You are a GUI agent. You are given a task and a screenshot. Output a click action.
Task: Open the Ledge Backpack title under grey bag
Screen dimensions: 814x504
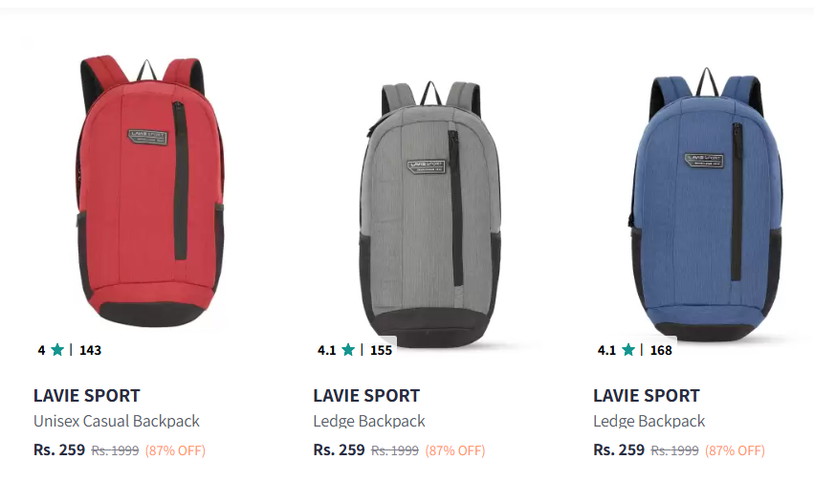(x=369, y=421)
